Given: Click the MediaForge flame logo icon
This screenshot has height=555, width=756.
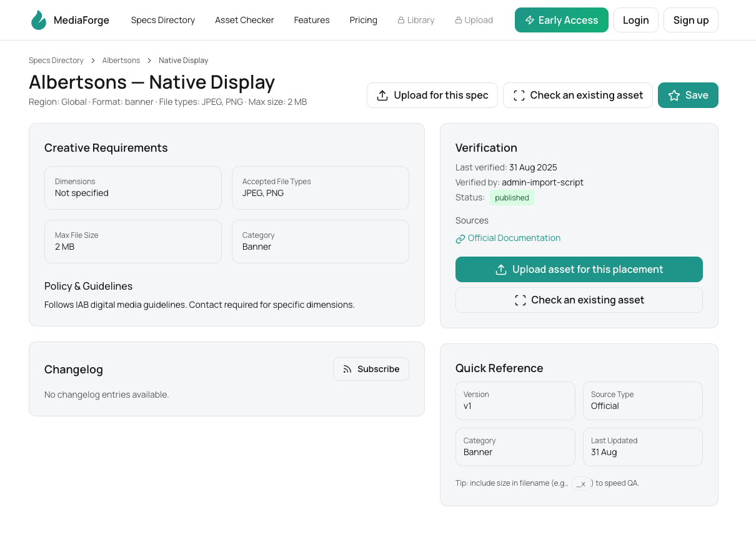Looking at the screenshot, I should click(x=39, y=20).
